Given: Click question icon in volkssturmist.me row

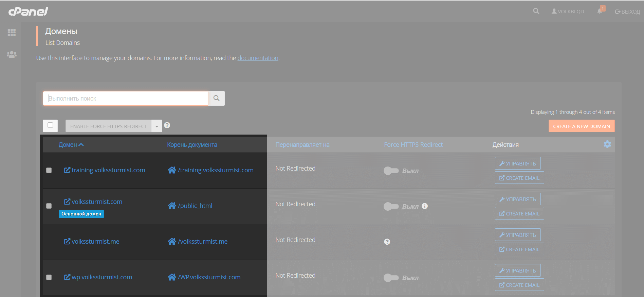Looking at the screenshot, I should 387,242.
